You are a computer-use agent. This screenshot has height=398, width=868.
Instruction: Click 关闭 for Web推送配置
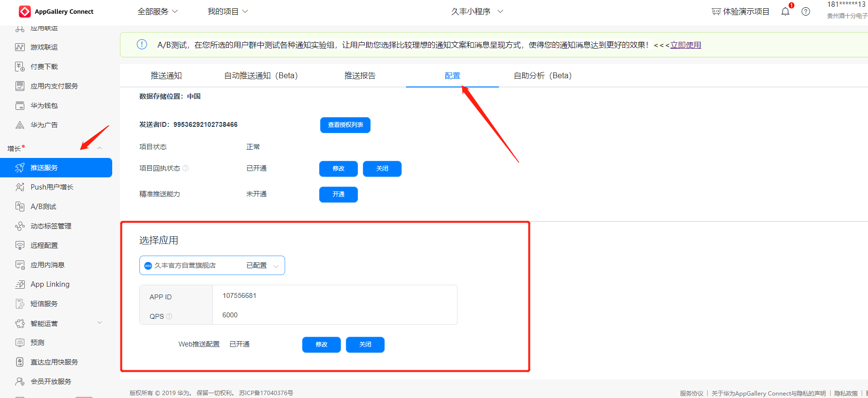[365, 345]
